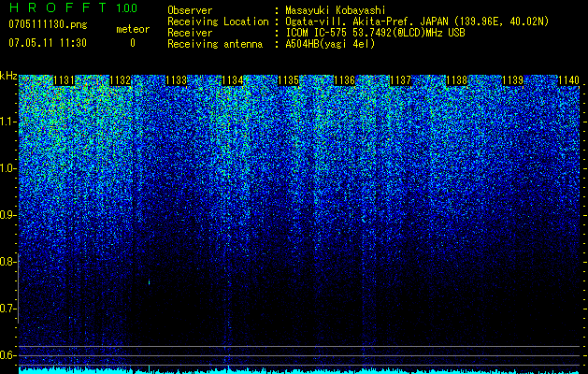588x374 pixels.
Task: Click the A504HB(yagi 4el) antenna text
Action: click(x=330, y=44)
